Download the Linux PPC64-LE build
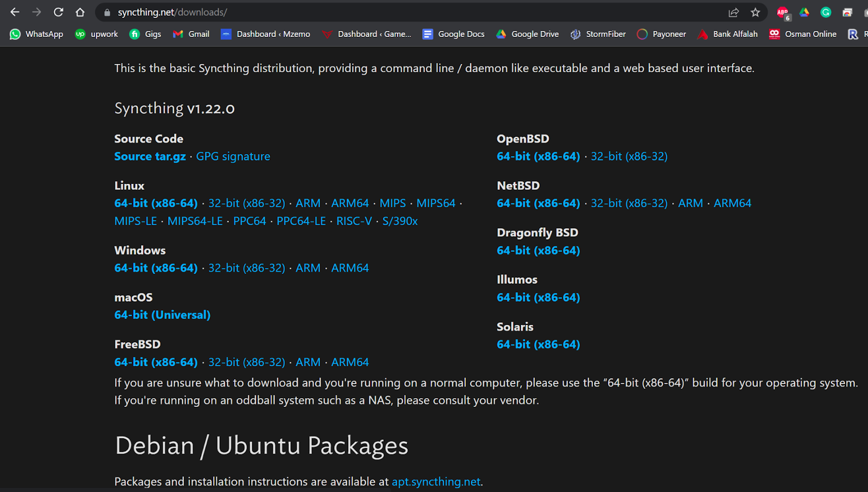The image size is (868, 492). tap(301, 221)
